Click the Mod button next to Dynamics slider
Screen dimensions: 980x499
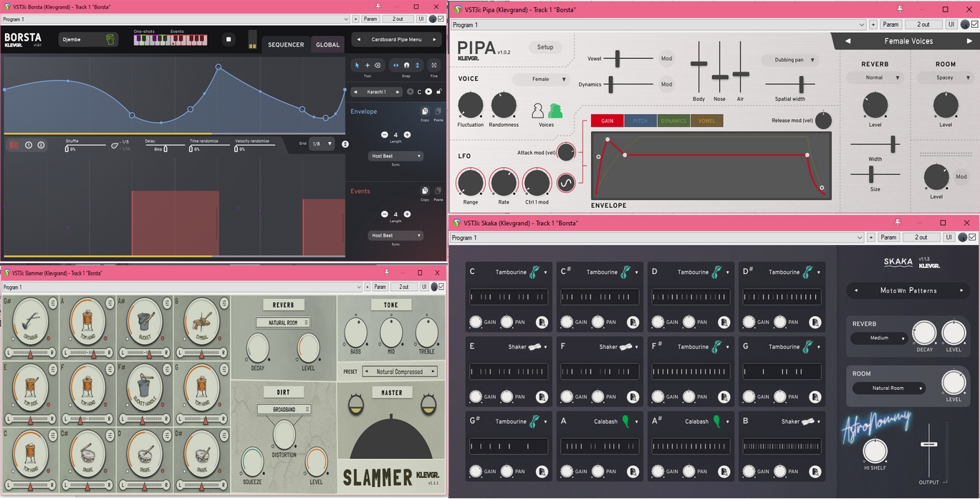[x=666, y=85]
